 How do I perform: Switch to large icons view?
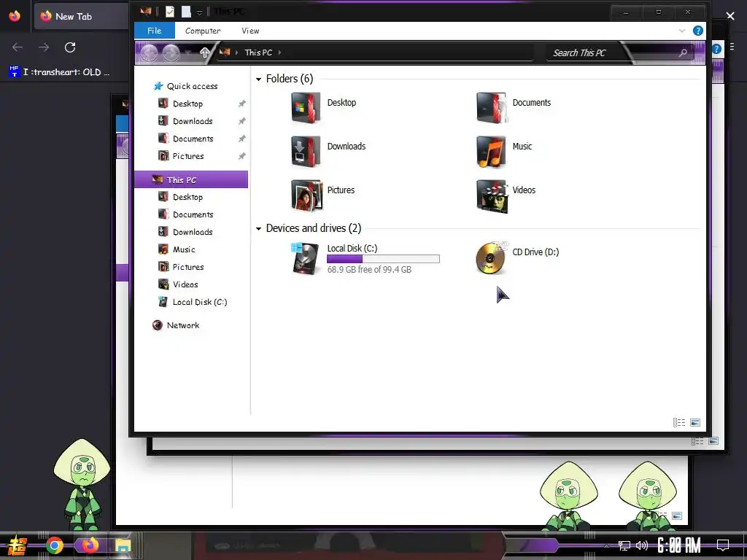click(695, 422)
